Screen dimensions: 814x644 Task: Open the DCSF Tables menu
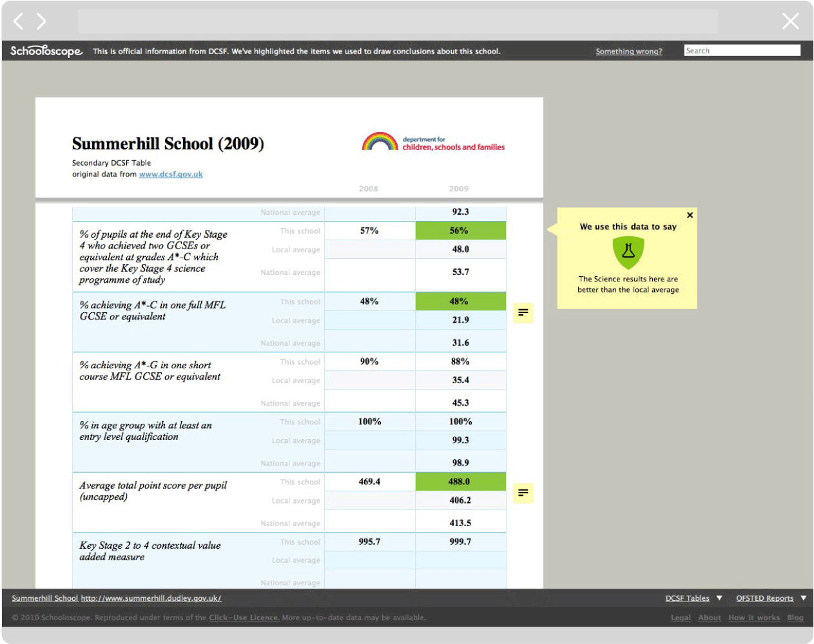click(687, 598)
